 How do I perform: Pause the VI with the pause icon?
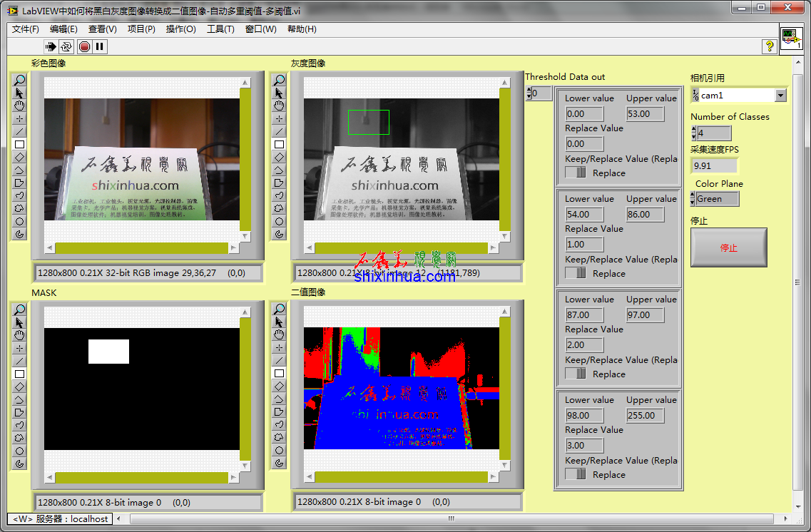[x=100, y=46]
